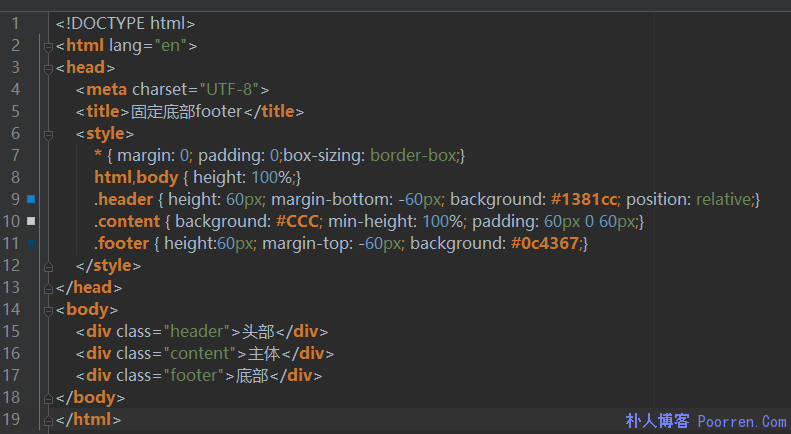Viewport: 791px width, 434px height.
Task: Collapse the html tag fold marker
Action: pyautogui.click(x=47, y=45)
